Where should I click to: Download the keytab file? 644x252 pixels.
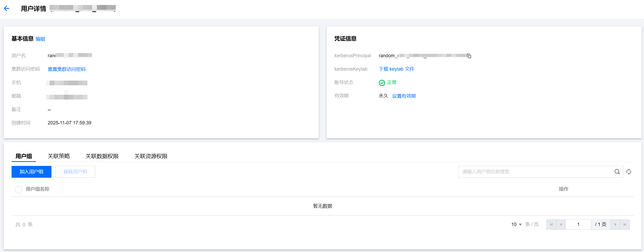coord(396,69)
